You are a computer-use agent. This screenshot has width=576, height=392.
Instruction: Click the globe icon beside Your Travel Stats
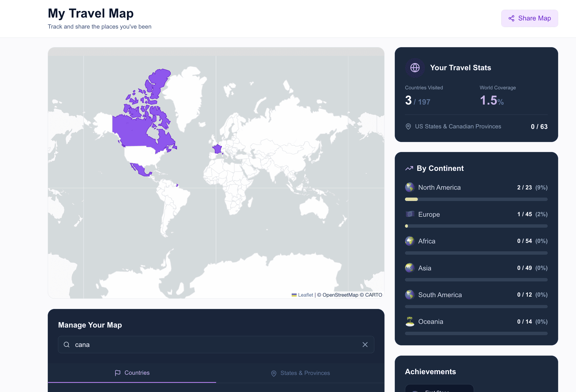(x=415, y=68)
